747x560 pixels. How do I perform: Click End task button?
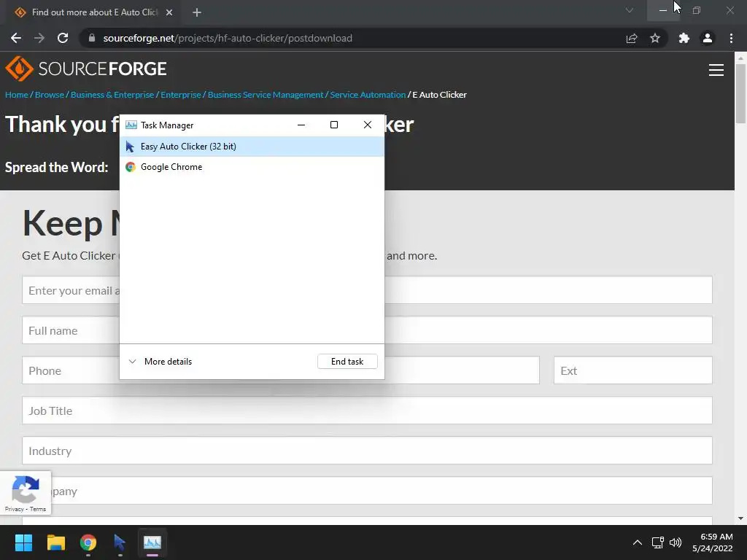[x=347, y=362]
